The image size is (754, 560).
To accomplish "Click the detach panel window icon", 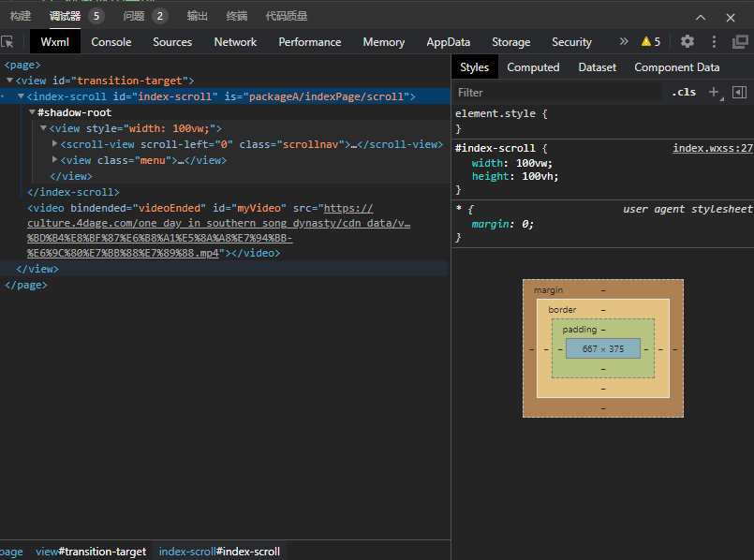I will click(x=740, y=42).
